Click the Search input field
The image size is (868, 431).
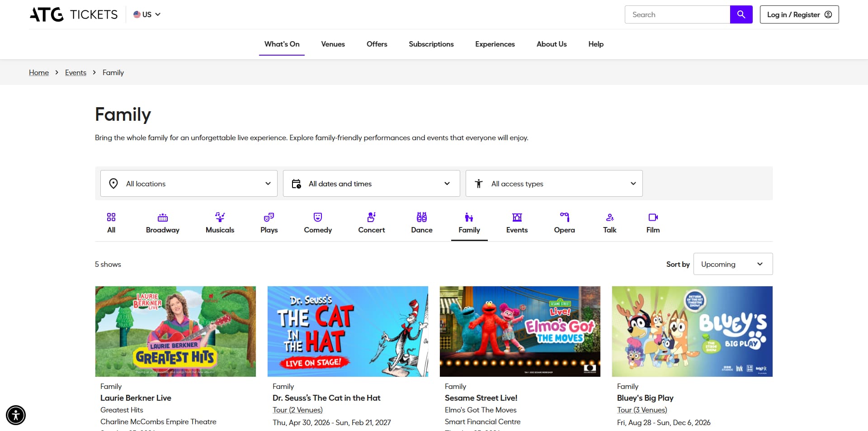(677, 14)
